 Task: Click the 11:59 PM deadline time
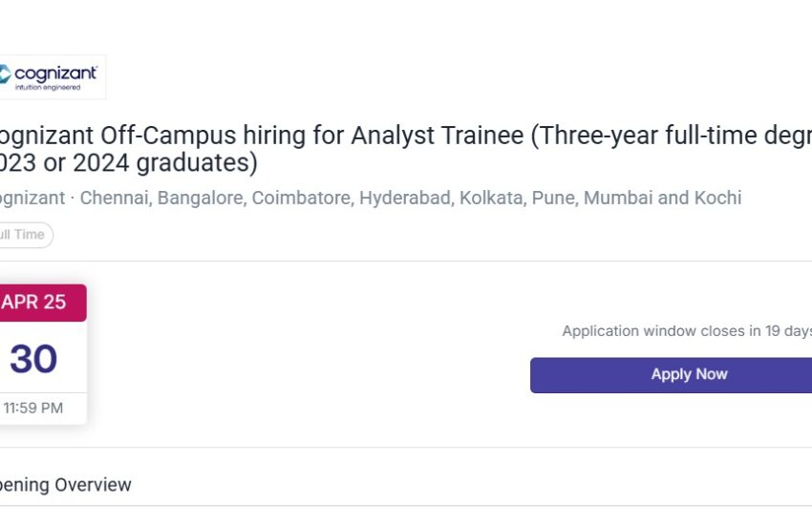[x=33, y=409]
